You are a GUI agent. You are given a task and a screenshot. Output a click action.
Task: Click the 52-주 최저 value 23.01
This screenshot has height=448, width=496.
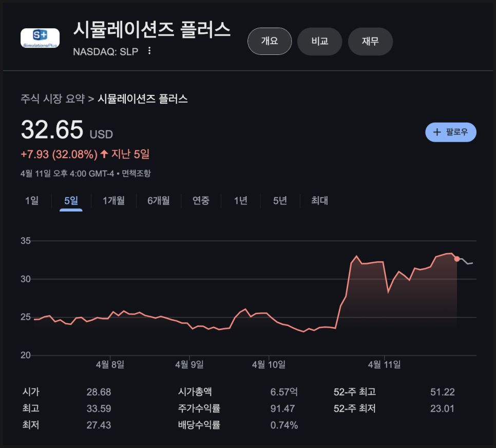pos(442,408)
